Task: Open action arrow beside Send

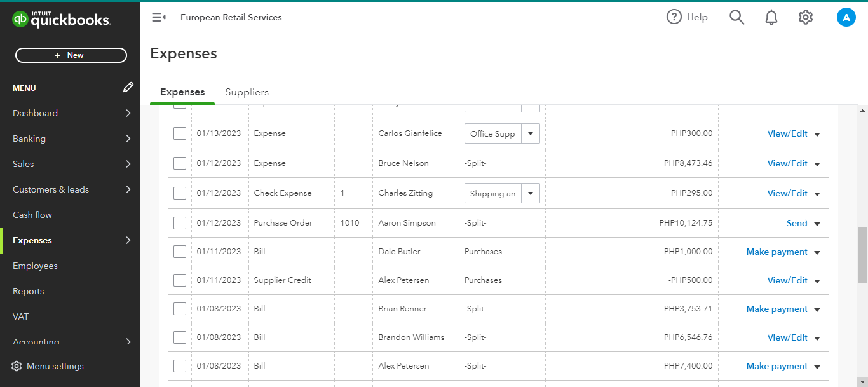Action: (x=817, y=224)
